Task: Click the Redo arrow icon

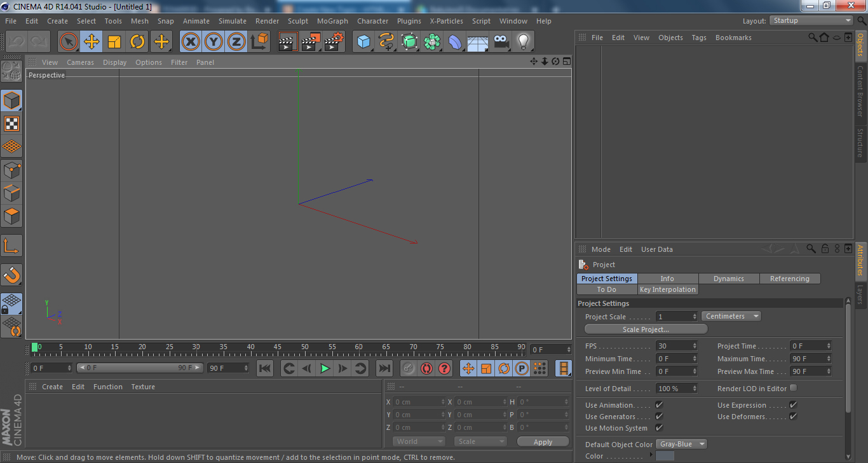Action: 39,42
